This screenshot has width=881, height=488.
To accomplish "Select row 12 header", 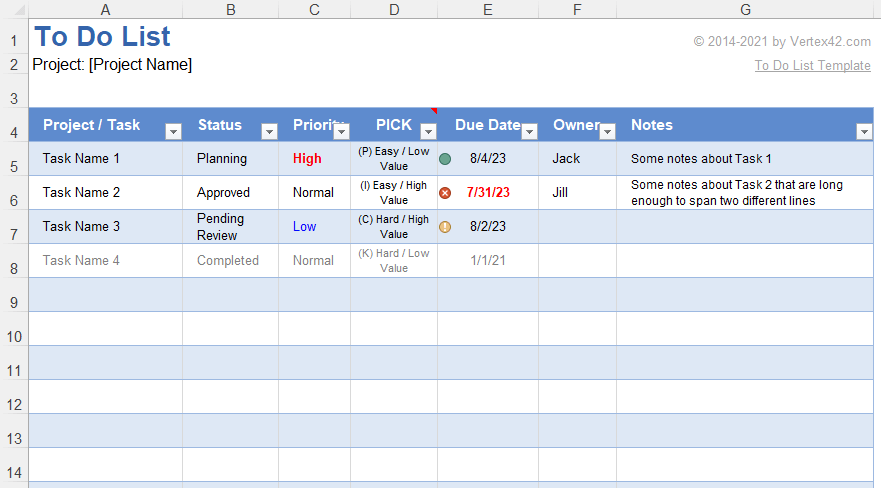I will 14,397.
